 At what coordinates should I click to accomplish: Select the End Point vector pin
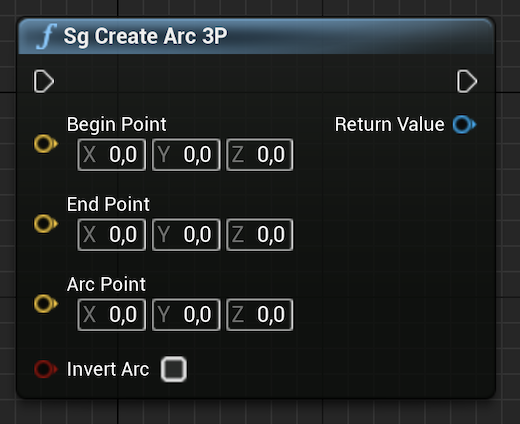46,224
